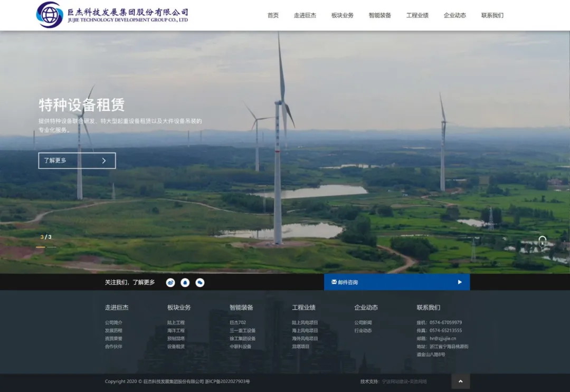The height and width of the screenshot is (392, 570).
Task: Open the QQ social icon
Action: (185, 283)
